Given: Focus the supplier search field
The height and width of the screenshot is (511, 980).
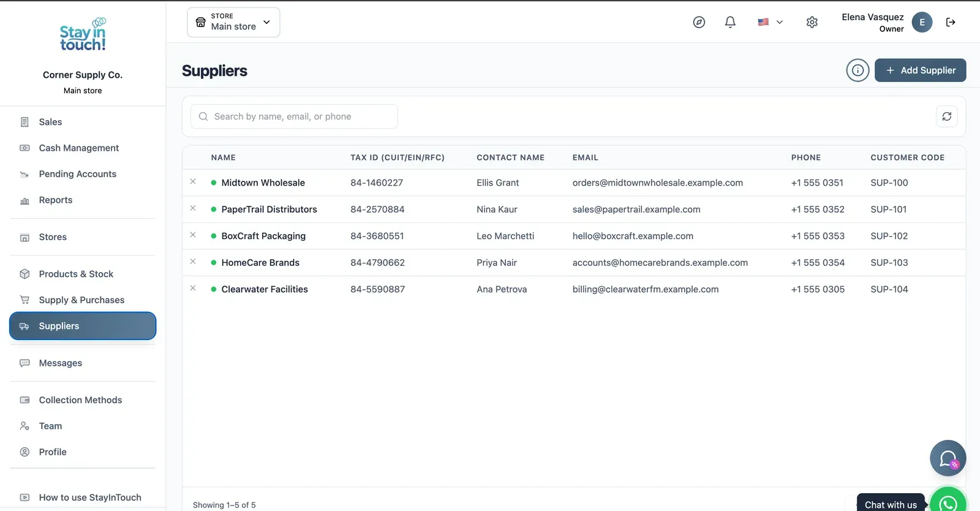Looking at the screenshot, I should point(294,116).
